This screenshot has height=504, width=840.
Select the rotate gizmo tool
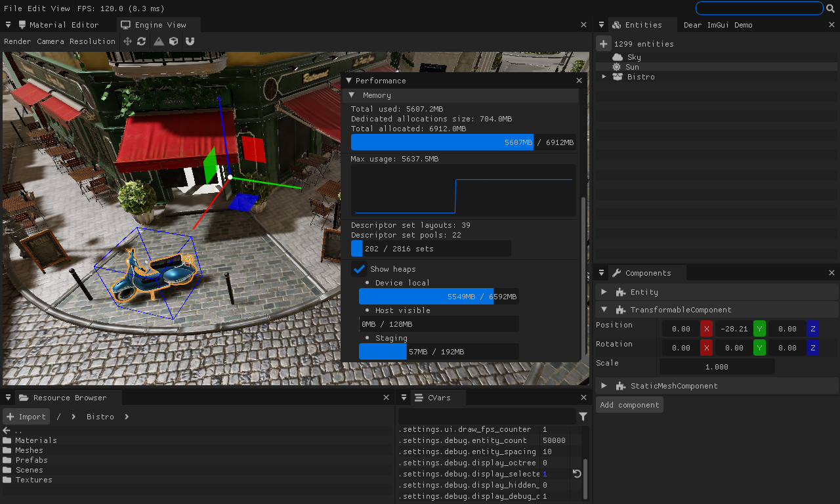pyautogui.click(x=142, y=41)
